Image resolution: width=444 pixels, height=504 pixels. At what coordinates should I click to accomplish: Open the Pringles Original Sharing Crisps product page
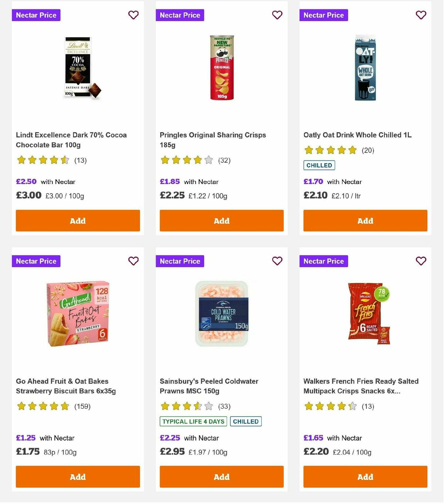point(212,140)
